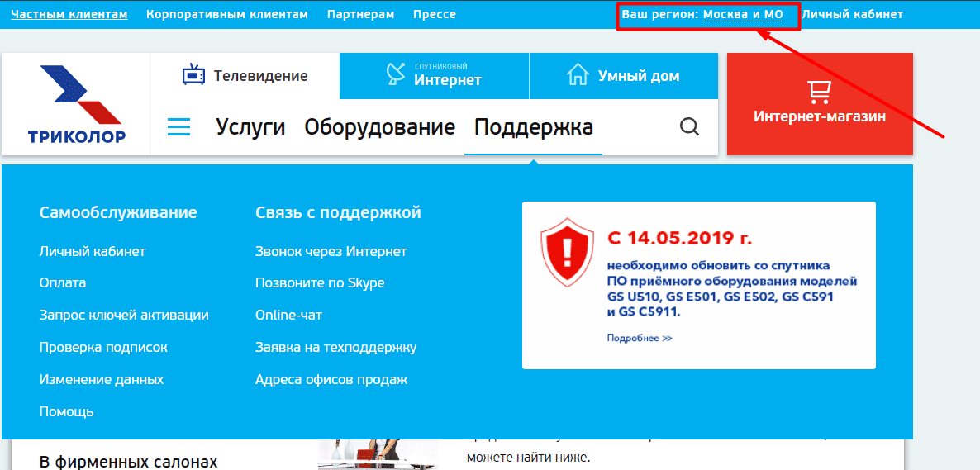Click the Триколор logo
Image resolution: width=980 pixels, height=470 pixels.
pyautogui.click(x=76, y=104)
